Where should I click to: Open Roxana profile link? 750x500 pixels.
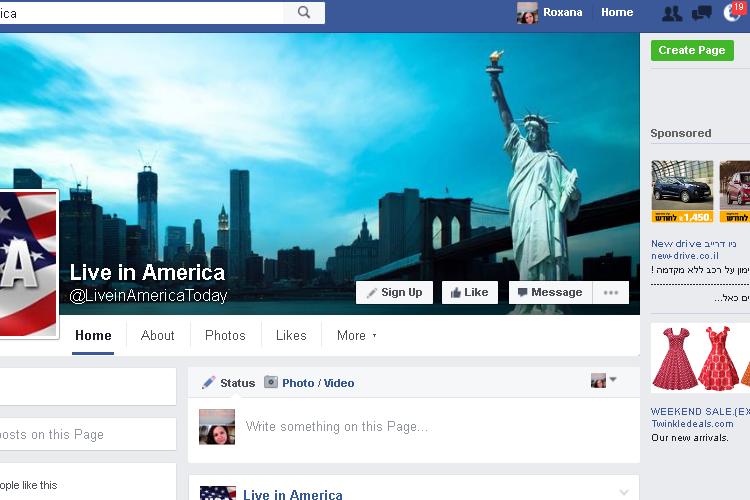click(562, 12)
